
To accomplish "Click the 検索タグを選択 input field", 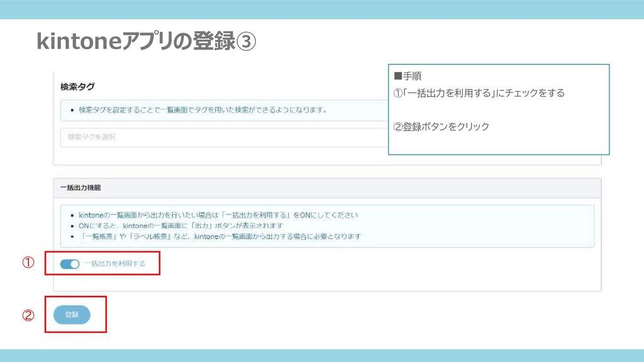I will (x=225, y=137).
